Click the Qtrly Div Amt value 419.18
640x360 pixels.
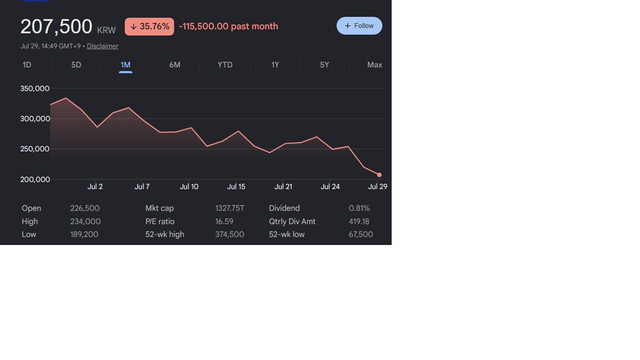tap(359, 222)
